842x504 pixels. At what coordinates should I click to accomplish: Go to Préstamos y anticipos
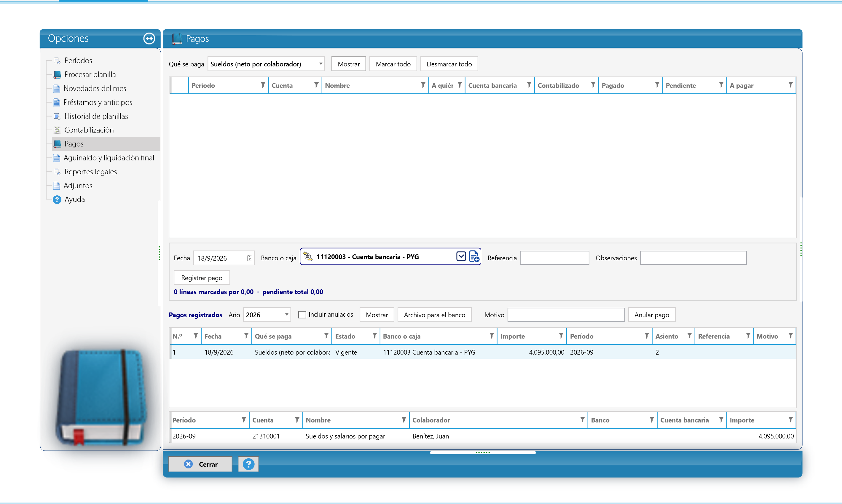[98, 102]
